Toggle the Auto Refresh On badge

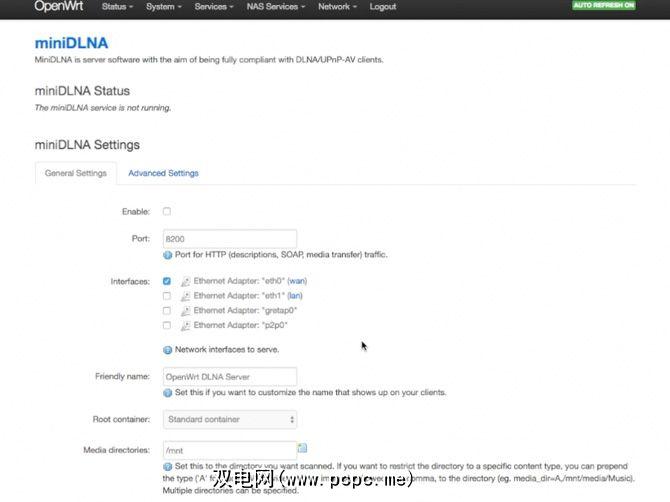[x=604, y=5]
